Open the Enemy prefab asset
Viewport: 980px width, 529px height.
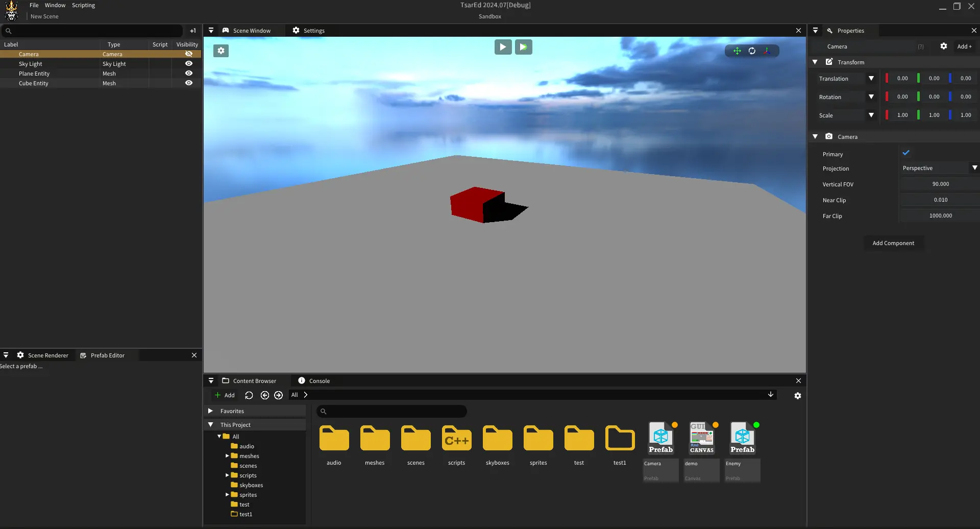(742, 438)
